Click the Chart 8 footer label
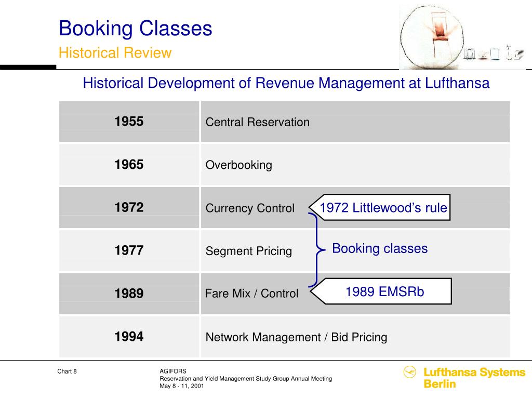Screen dimensions: 532x399 point(67,371)
